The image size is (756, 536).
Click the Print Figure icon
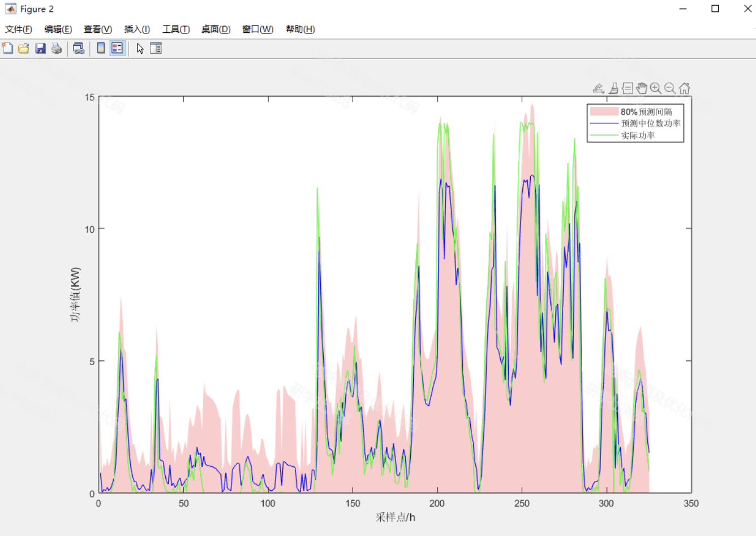point(57,48)
